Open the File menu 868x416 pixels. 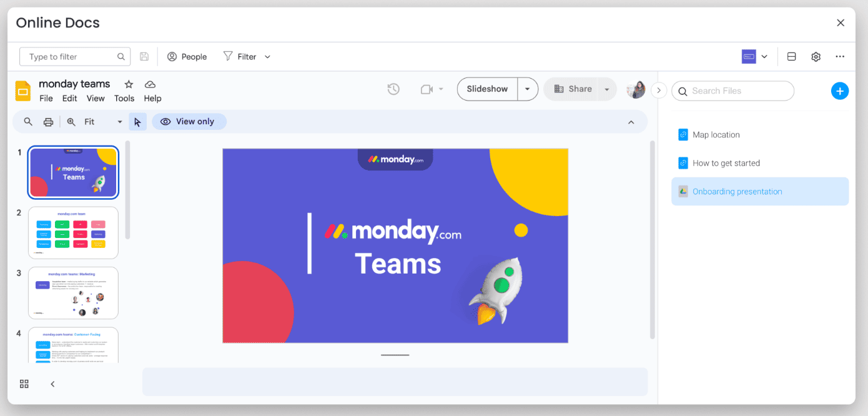tap(46, 98)
